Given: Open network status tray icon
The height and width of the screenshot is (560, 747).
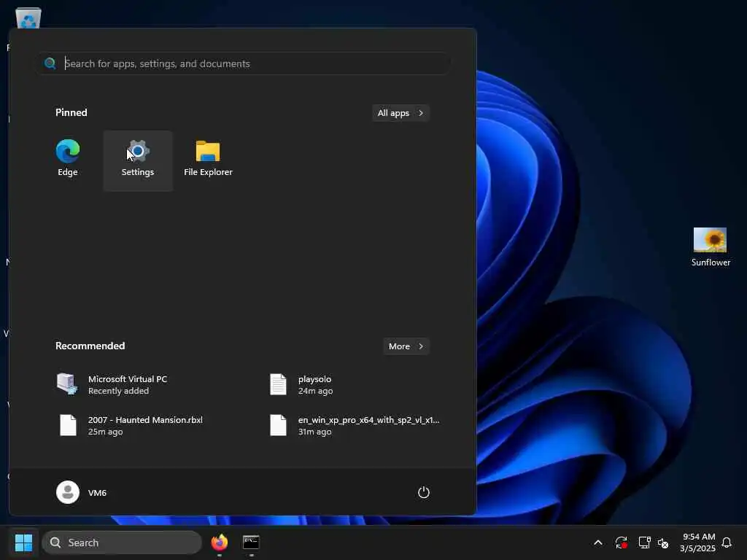Looking at the screenshot, I should [645, 542].
